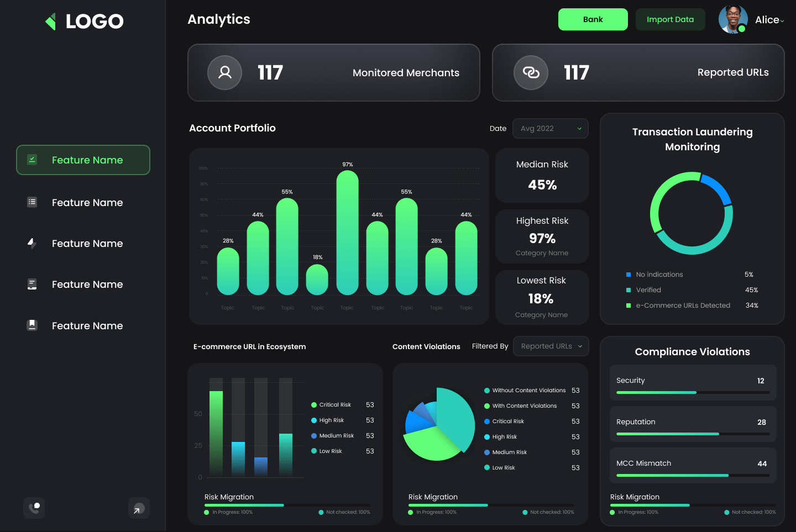Click the Monitored Merchants user icon
Screen dimensions: 796x532
tap(224, 72)
